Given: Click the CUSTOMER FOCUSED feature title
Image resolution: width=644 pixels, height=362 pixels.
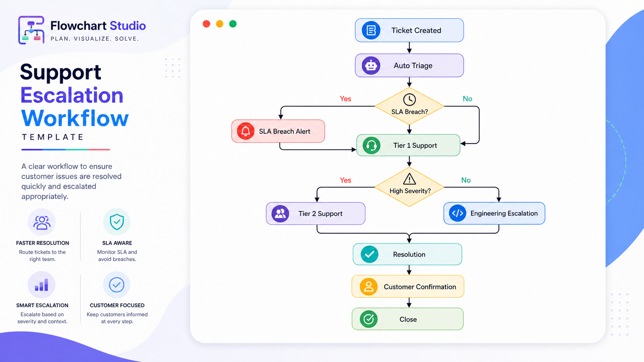Looking at the screenshot, I should [117, 305].
